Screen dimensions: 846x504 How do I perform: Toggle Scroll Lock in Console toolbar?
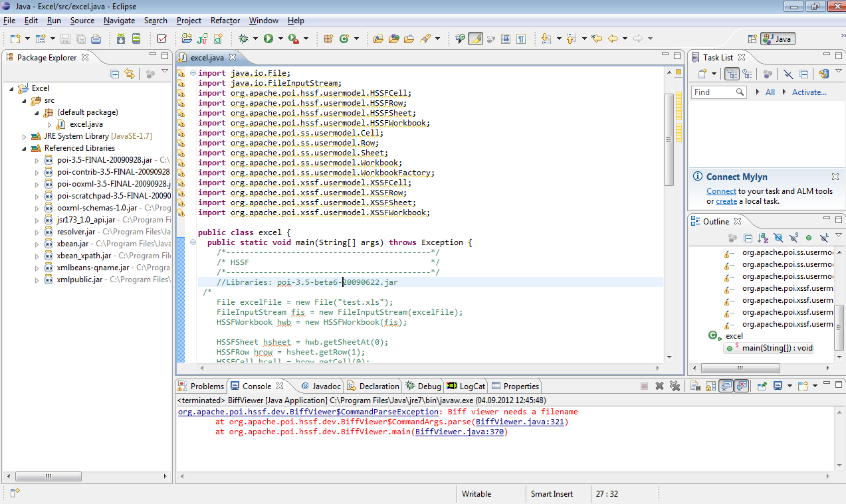[x=710, y=386]
